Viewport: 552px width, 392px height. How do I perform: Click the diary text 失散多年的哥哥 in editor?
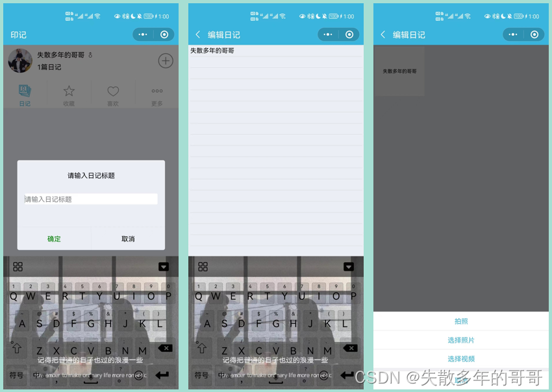coord(212,51)
